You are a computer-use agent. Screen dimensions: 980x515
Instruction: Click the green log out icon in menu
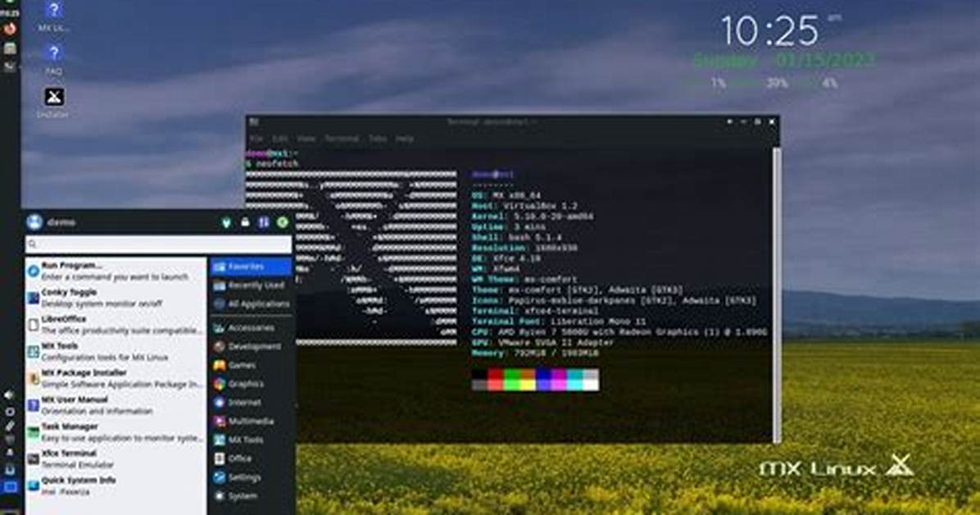pyautogui.click(x=283, y=222)
